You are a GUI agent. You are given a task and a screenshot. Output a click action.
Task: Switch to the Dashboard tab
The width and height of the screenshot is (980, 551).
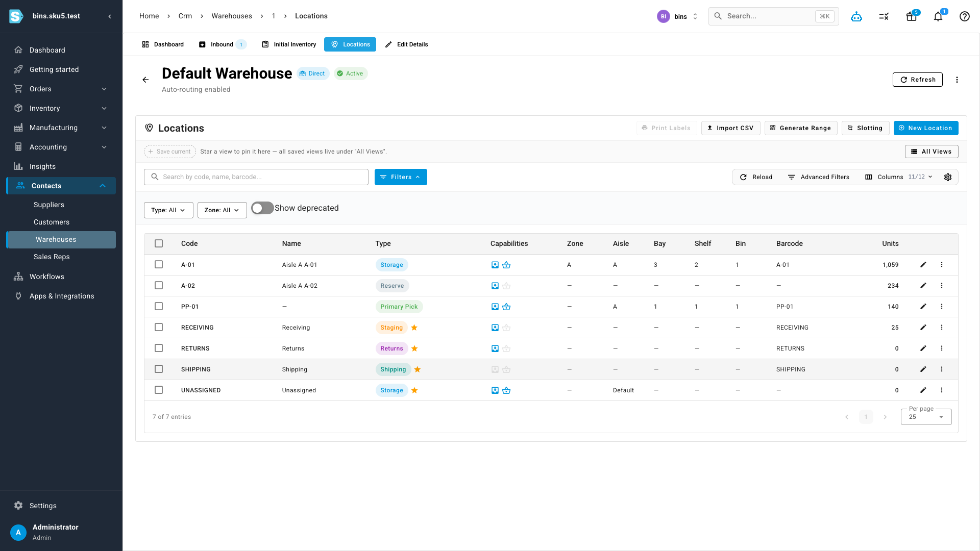pyautogui.click(x=163, y=44)
